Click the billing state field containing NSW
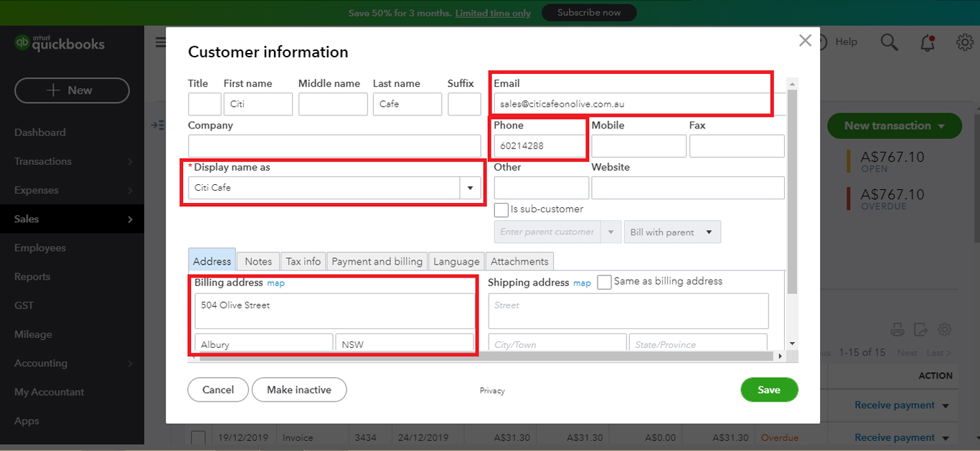Viewport: 980px width, 451px height. click(x=405, y=343)
